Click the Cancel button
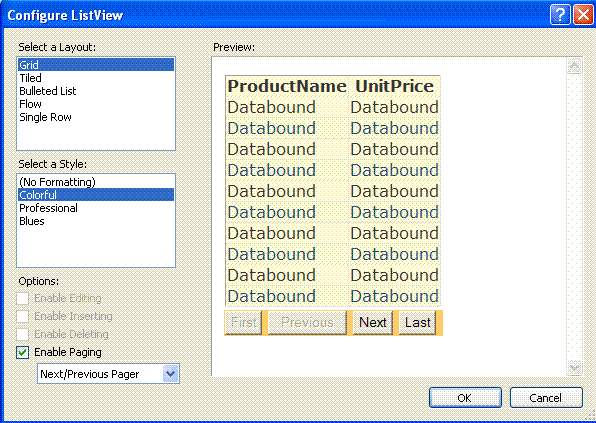596x423 pixels. tap(546, 398)
